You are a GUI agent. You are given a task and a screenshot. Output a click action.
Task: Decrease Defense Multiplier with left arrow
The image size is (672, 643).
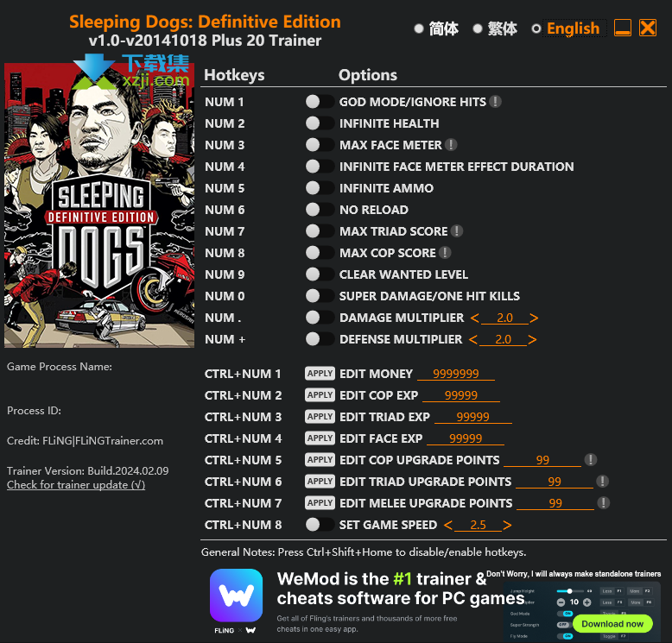click(473, 340)
